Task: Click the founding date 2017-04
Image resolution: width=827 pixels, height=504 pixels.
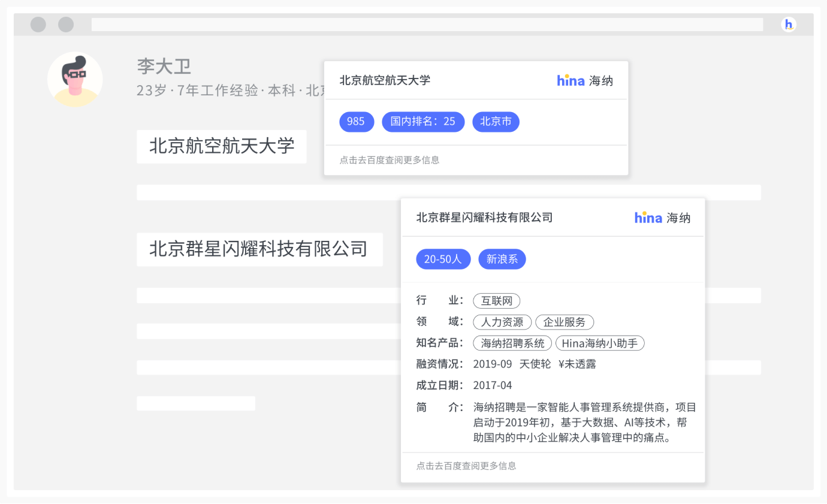Action: (x=493, y=385)
